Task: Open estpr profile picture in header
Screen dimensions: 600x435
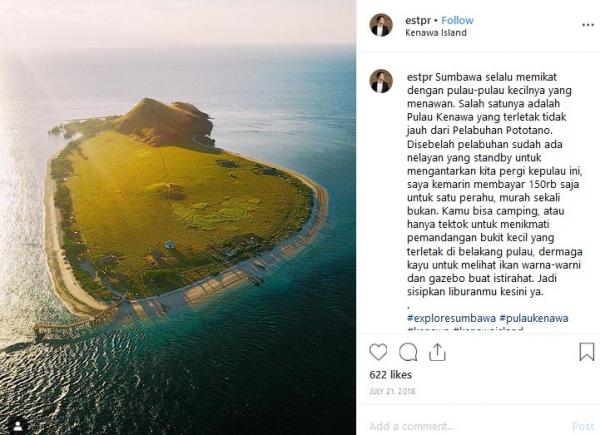Action: [x=381, y=25]
